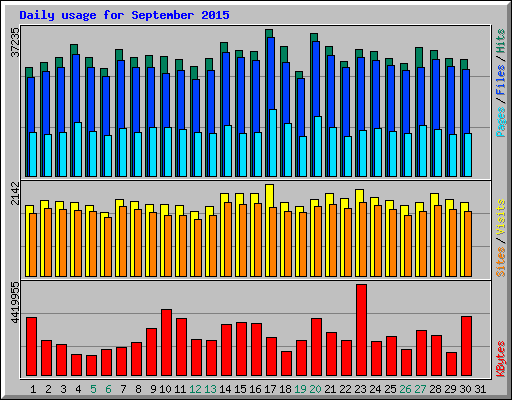Click the Hits legend label
Screen dimensions: 512x400
point(501,41)
